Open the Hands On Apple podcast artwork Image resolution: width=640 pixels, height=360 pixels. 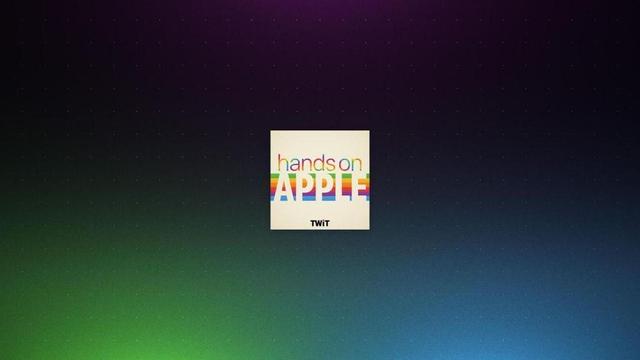tap(320, 180)
